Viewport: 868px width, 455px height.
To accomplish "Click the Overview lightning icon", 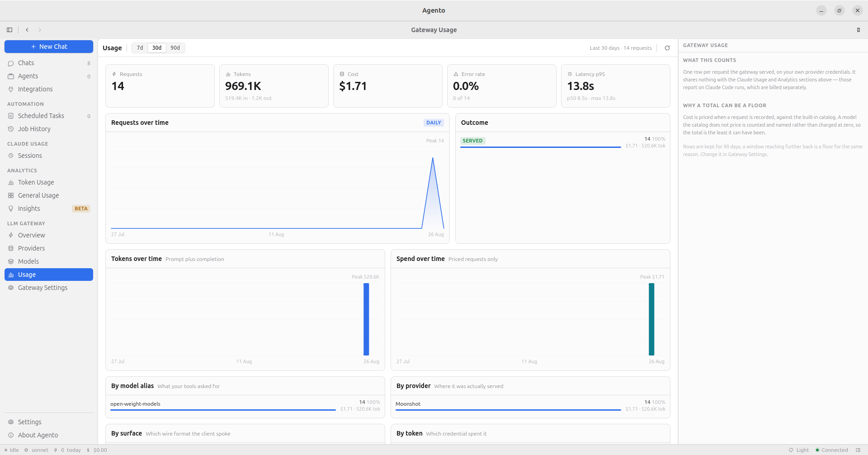I will pos(11,236).
